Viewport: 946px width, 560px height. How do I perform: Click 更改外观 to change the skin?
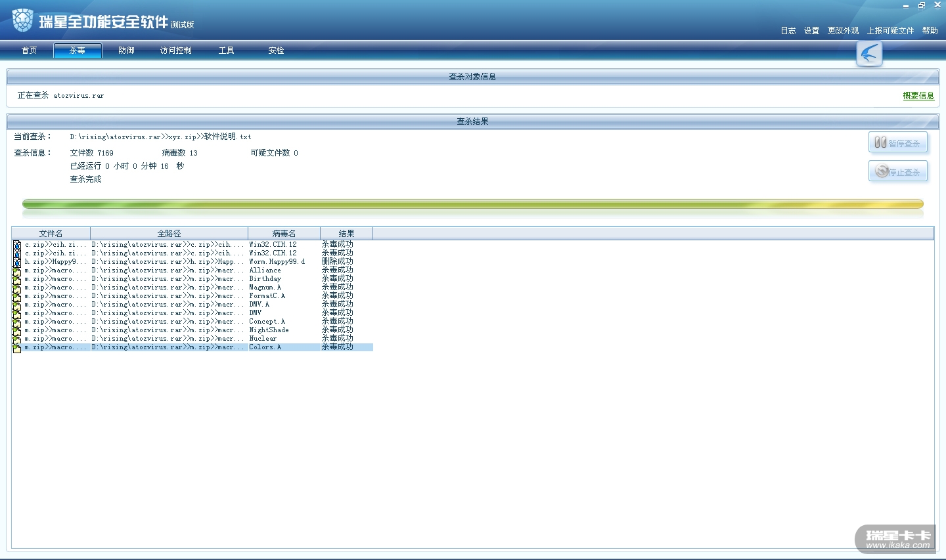(x=844, y=31)
